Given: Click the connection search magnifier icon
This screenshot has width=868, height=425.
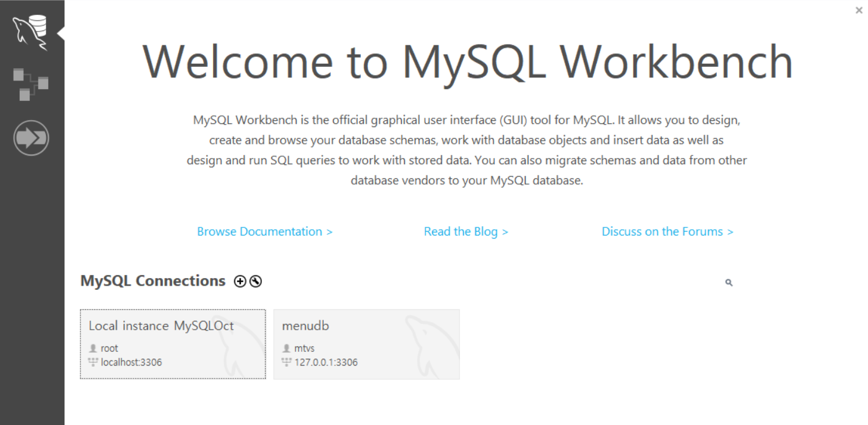Looking at the screenshot, I should pyautogui.click(x=729, y=283).
